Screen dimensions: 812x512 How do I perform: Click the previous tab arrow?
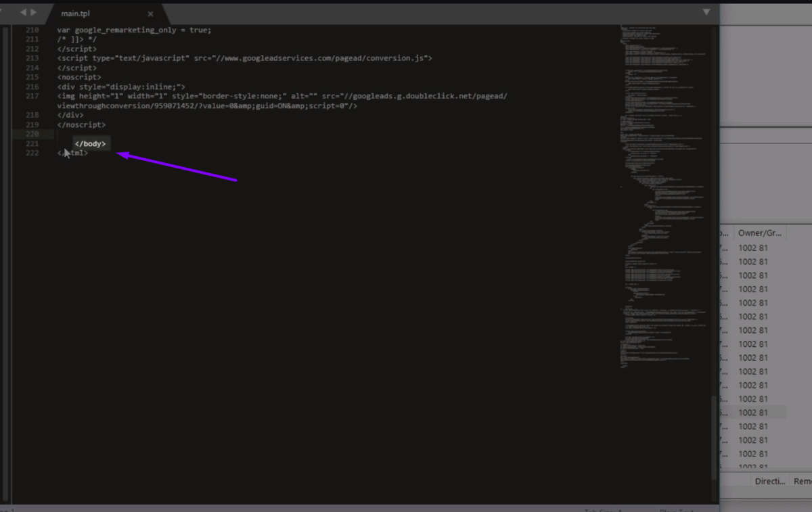[23, 12]
